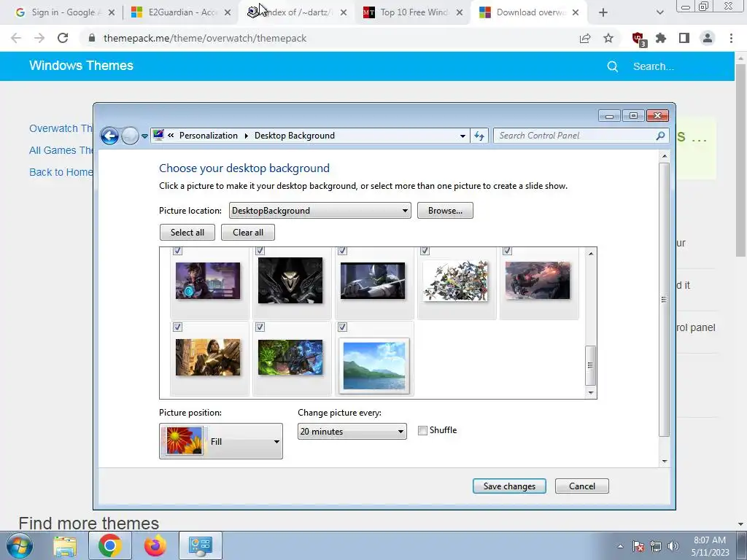Expand the arrow after Personalization breadcrumb

[x=247, y=136]
